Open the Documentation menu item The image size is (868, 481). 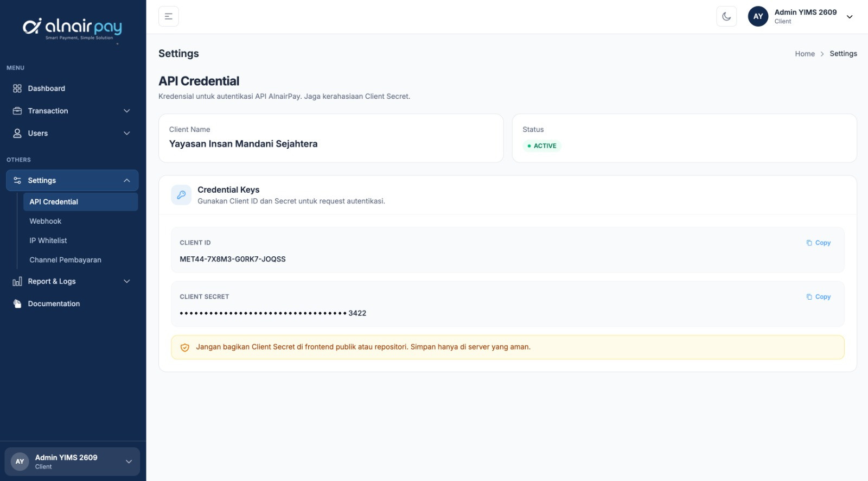72,303
